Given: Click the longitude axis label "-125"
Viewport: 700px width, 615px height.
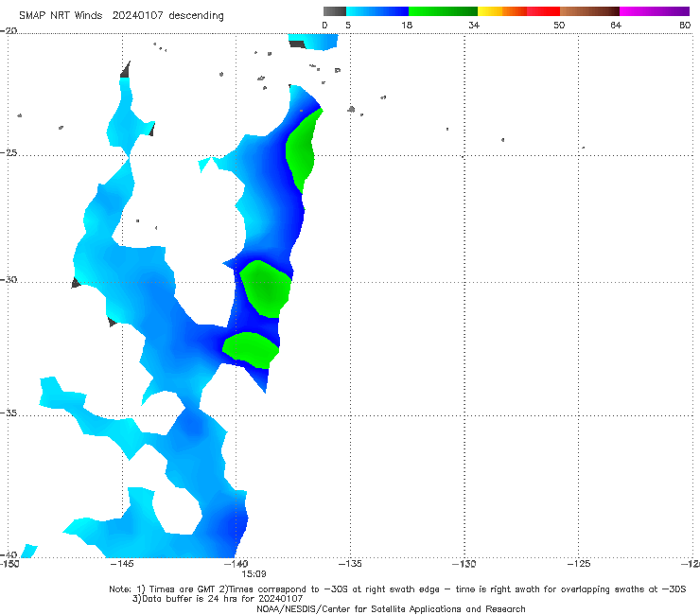Looking at the screenshot, I should (579, 564).
